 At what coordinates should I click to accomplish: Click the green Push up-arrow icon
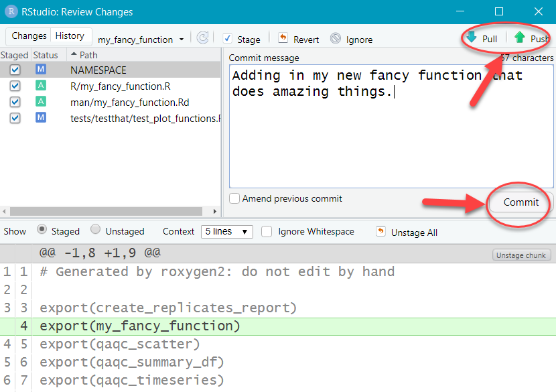tap(520, 38)
